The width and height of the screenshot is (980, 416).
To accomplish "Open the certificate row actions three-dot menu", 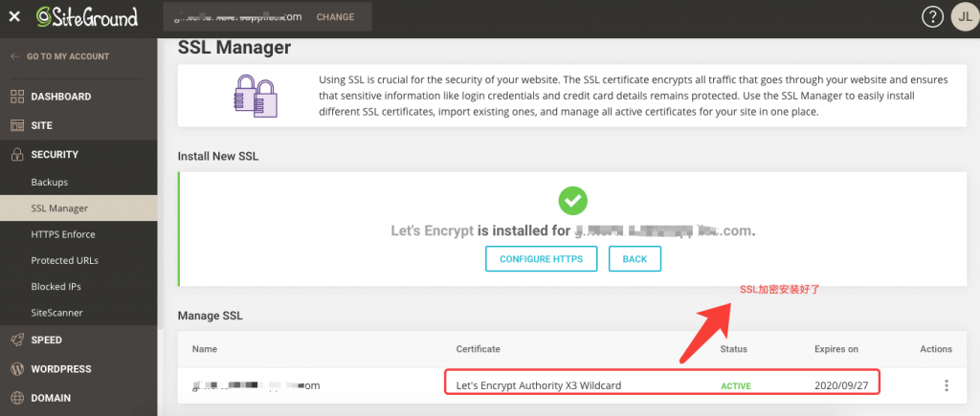I will 947,385.
